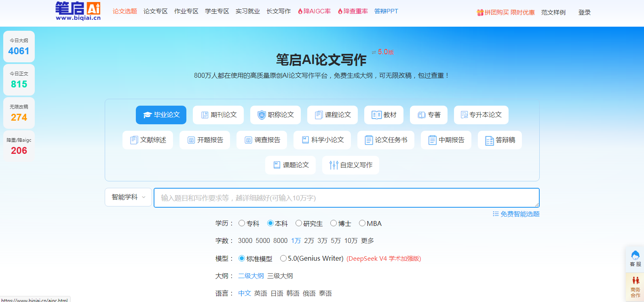Select 二级大纲 outline option
This screenshot has width=644, height=302.
pyautogui.click(x=251, y=276)
